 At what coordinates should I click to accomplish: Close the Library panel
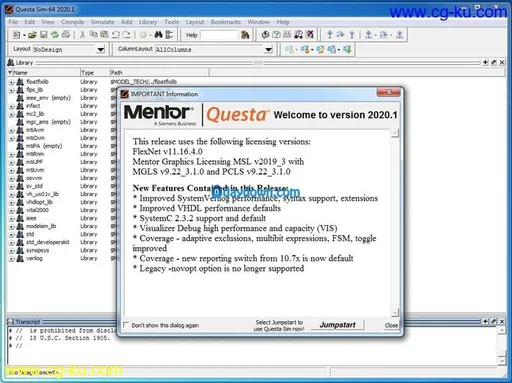502,62
